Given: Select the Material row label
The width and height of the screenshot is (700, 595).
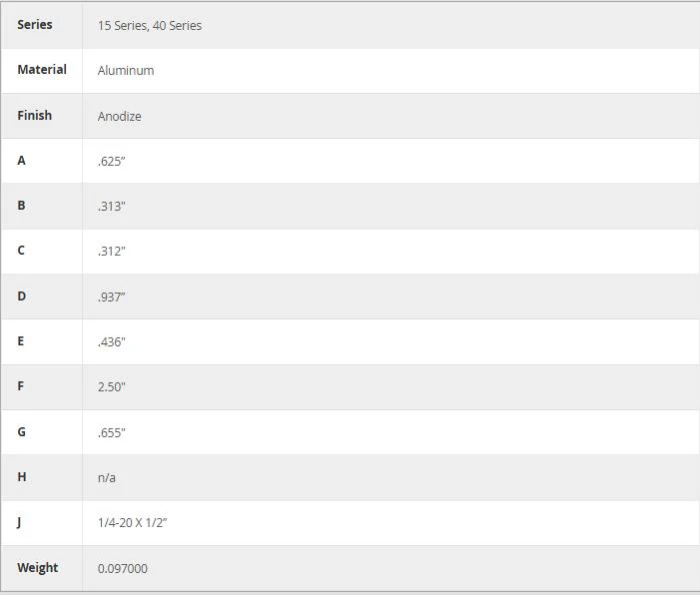Looking at the screenshot, I should pyautogui.click(x=42, y=70).
